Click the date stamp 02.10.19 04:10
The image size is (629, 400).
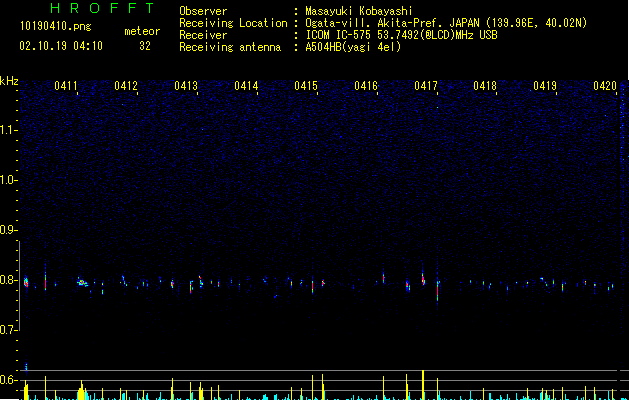(61, 46)
